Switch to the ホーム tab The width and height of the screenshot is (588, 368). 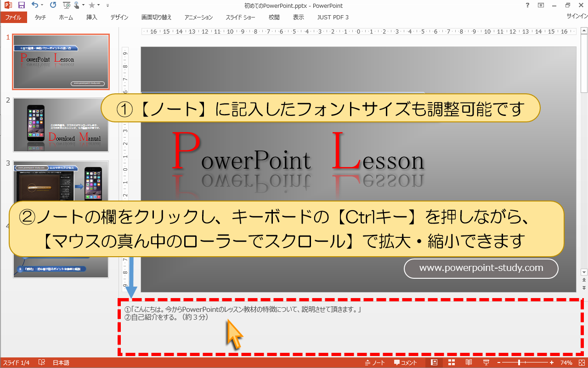coord(66,17)
